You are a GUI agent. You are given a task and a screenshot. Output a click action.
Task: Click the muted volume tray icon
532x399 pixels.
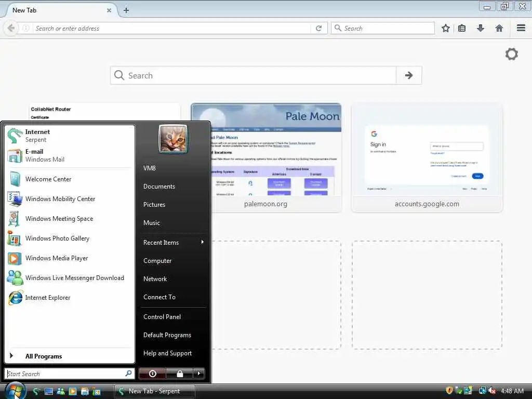(x=492, y=391)
